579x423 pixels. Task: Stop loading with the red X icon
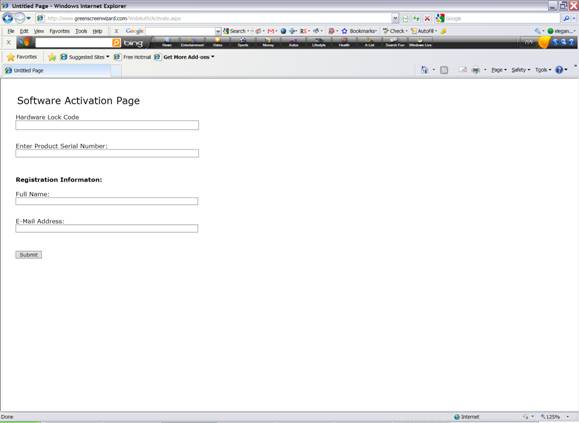(x=427, y=18)
